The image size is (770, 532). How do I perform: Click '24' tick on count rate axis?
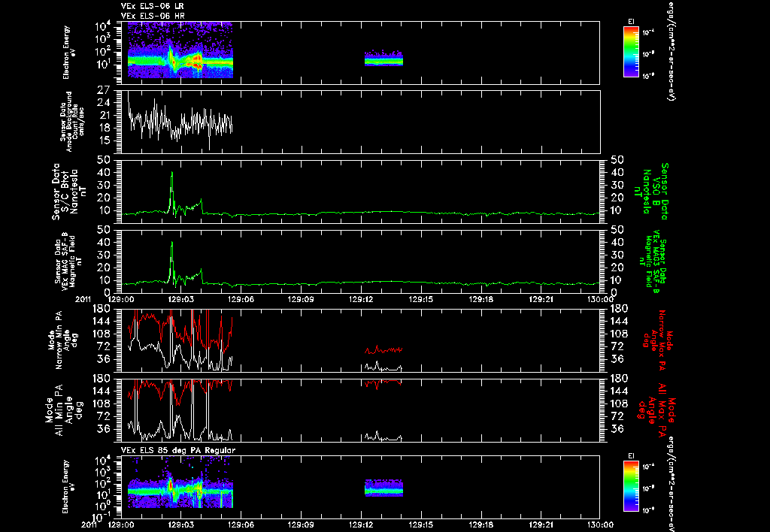[104, 103]
